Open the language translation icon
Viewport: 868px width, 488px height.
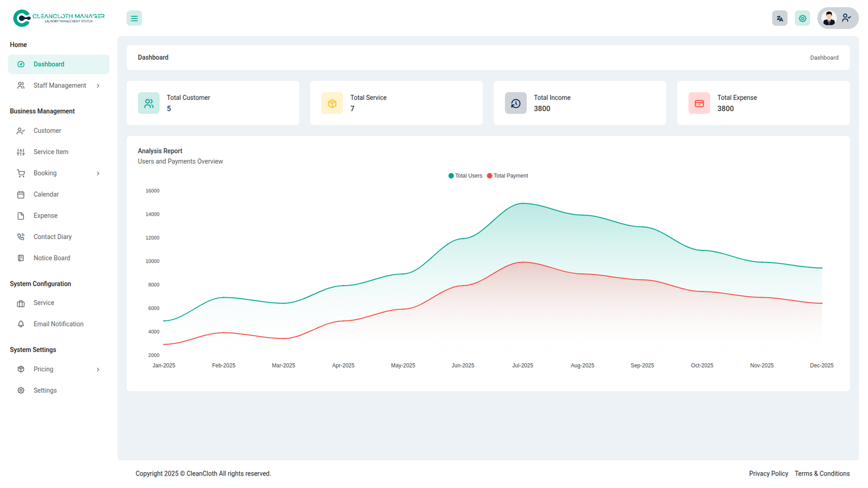pos(780,18)
